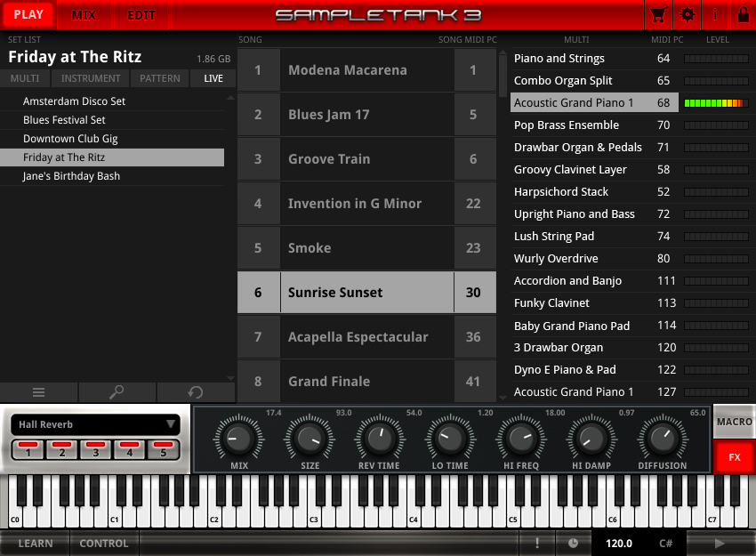Click the magnifier search icon

(117, 392)
